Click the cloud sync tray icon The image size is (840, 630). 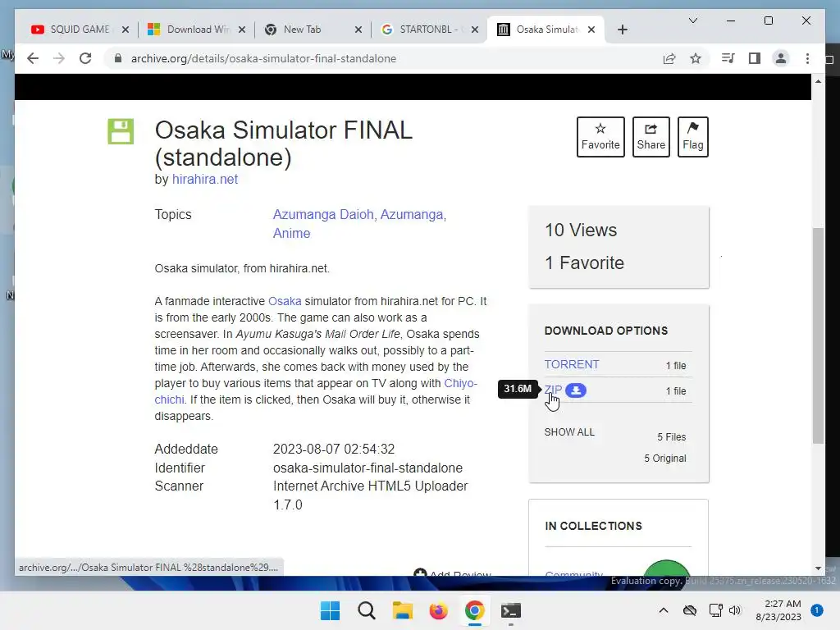(690, 610)
